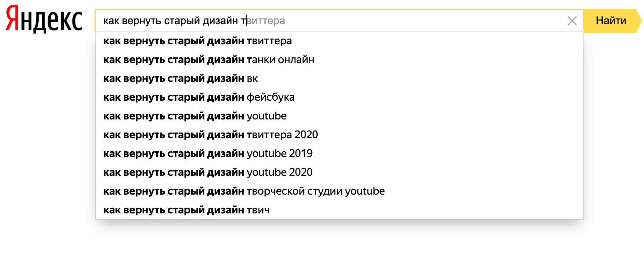This screenshot has width=644, height=255.
Task: Click the text cursor position after 'т'
Action: 247,21
